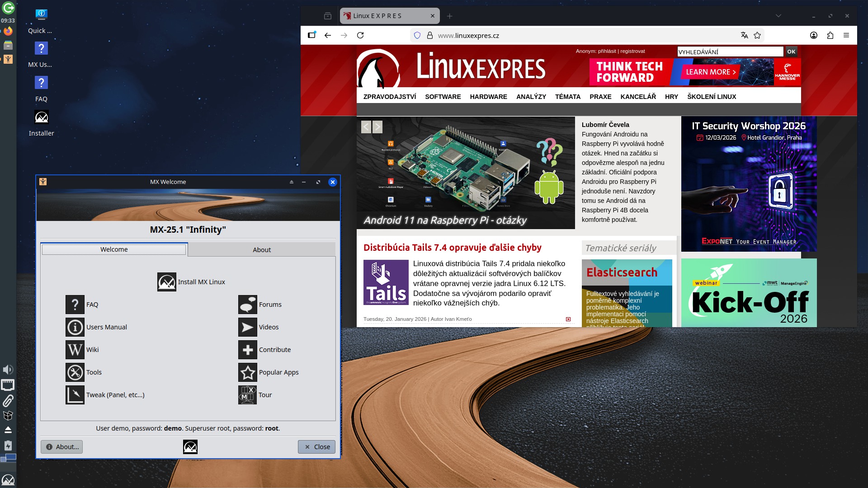Image resolution: width=868 pixels, height=488 pixels.
Task: Click the volume icon in panel
Action: (8, 369)
